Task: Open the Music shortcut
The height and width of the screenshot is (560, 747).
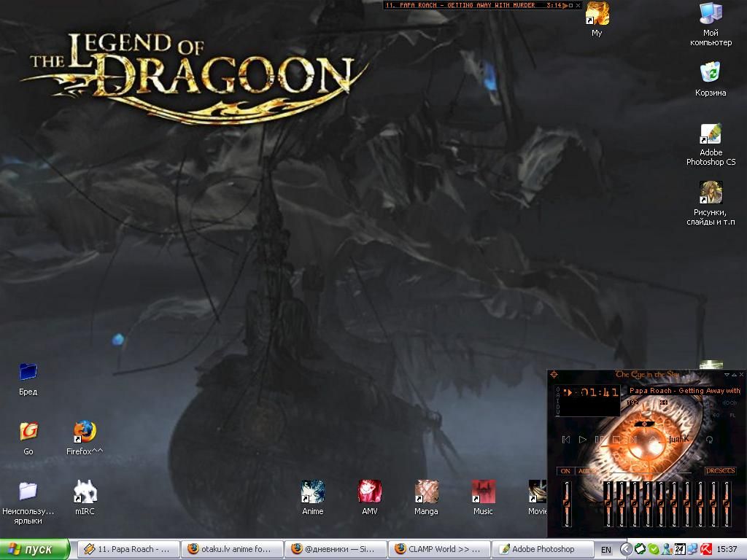Action: point(483,498)
